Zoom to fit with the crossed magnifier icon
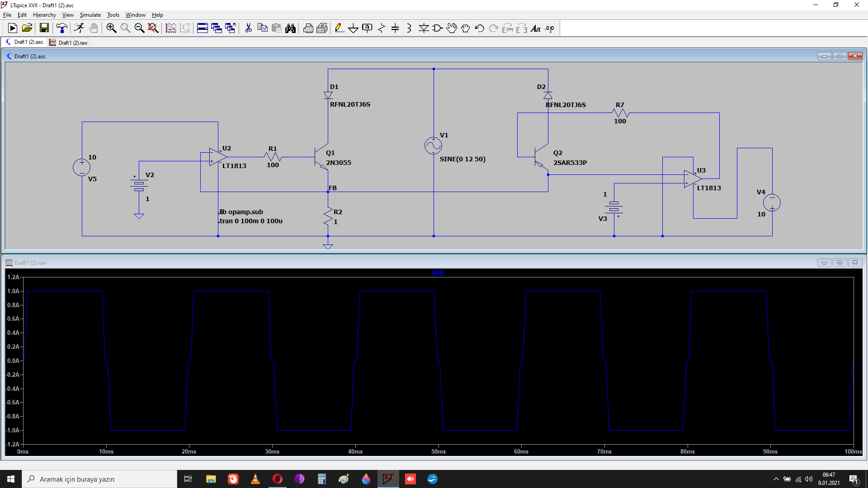This screenshot has height=488, width=868. click(x=153, y=28)
